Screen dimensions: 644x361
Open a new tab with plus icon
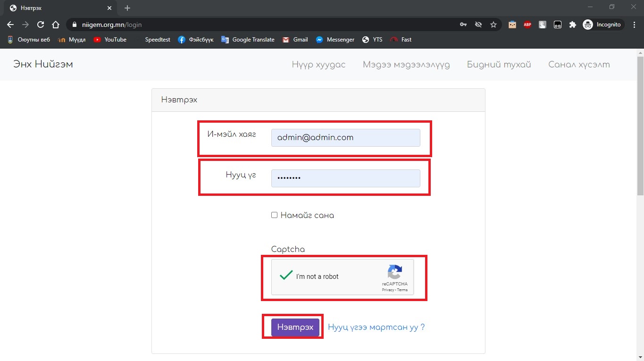click(x=127, y=8)
